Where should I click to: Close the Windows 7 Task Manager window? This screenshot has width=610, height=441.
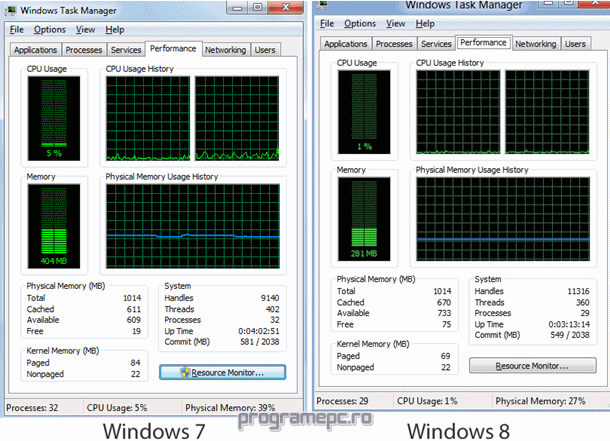(x=285, y=7)
